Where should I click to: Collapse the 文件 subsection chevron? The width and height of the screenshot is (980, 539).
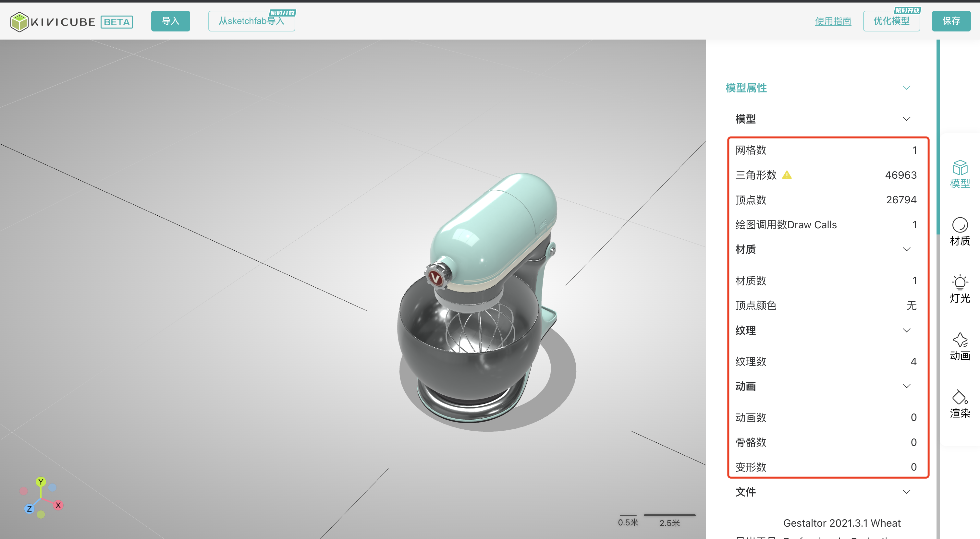(x=906, y=492)
